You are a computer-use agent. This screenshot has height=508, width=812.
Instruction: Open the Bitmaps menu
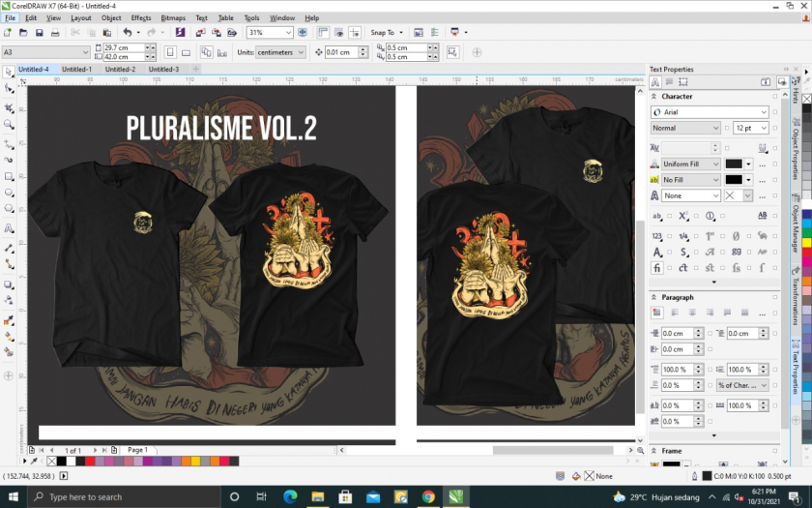(173, 17)
